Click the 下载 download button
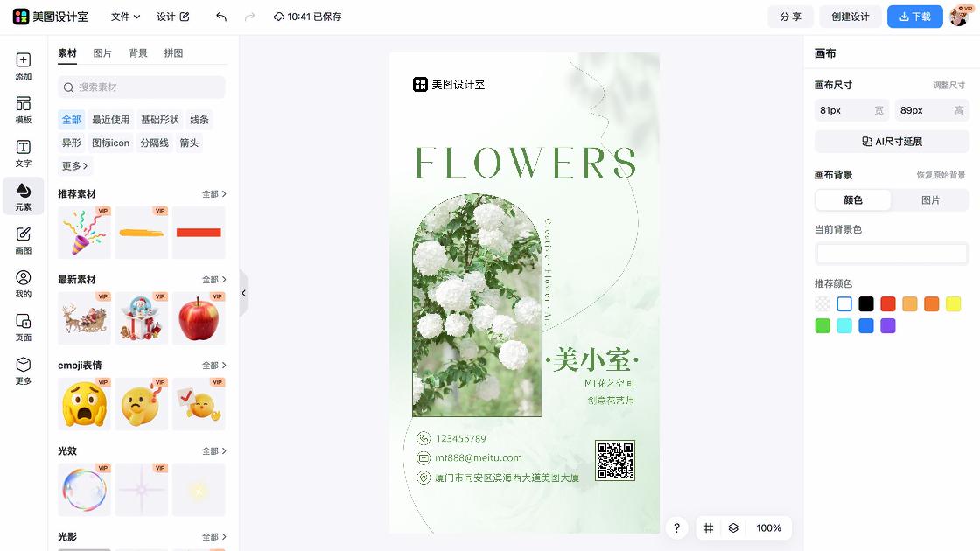The height and width of the screenshot is (551, 980). (x=914, y=16)
